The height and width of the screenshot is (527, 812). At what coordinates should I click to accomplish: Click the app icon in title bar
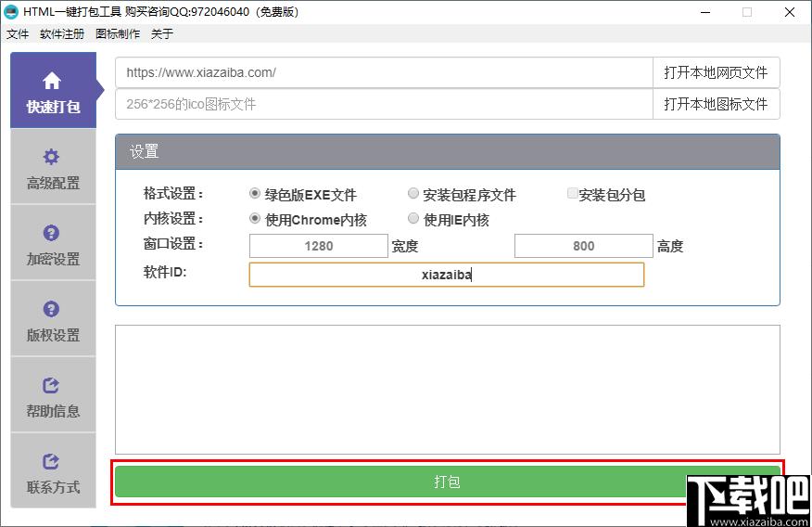coord(11,12)
